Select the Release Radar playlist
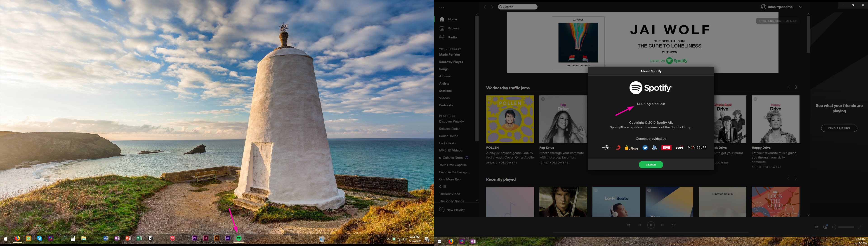Screen dimensions: 868x246 click(449, 129)
